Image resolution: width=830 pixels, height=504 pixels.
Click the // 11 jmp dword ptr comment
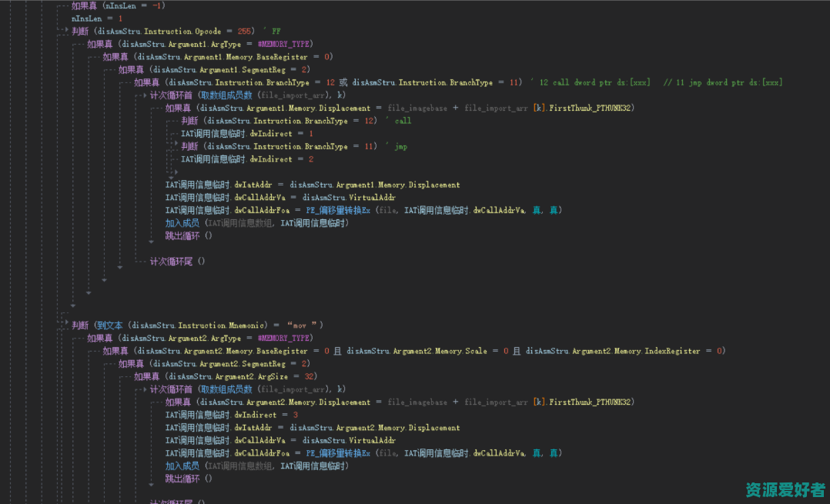(722, 83)
